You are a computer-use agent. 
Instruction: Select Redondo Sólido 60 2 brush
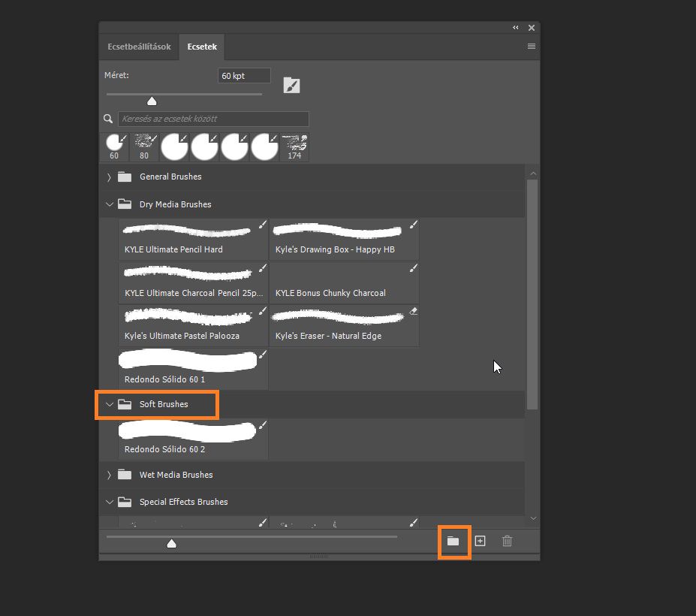[194, 439]
